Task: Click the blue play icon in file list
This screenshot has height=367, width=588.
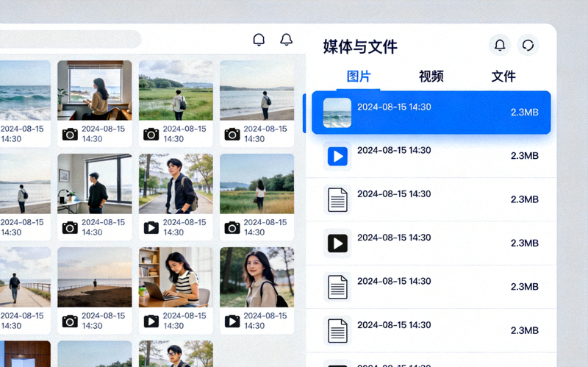Action: point(337,156)
